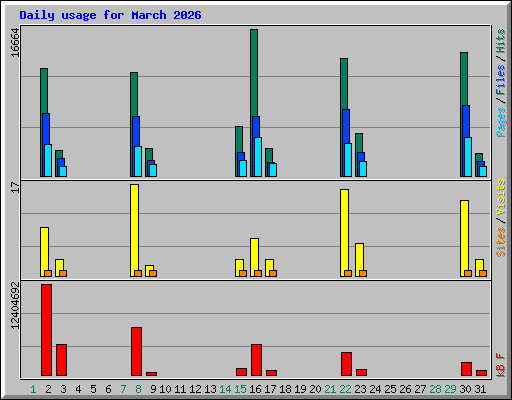Select day label 19 on the axis
Viewport: 512px width, 400px height.
point(300,389)
